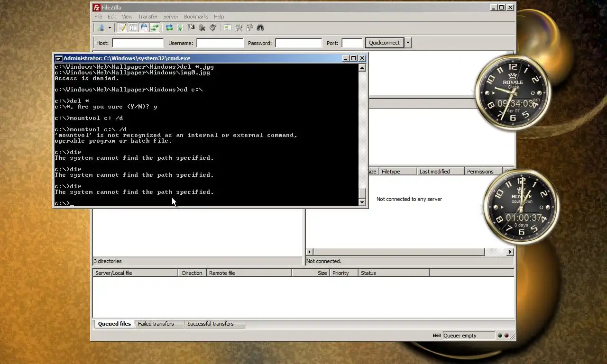Screen dimensions: 607x364
Task: Open the View menu
Action: click(x=127, y=17)
